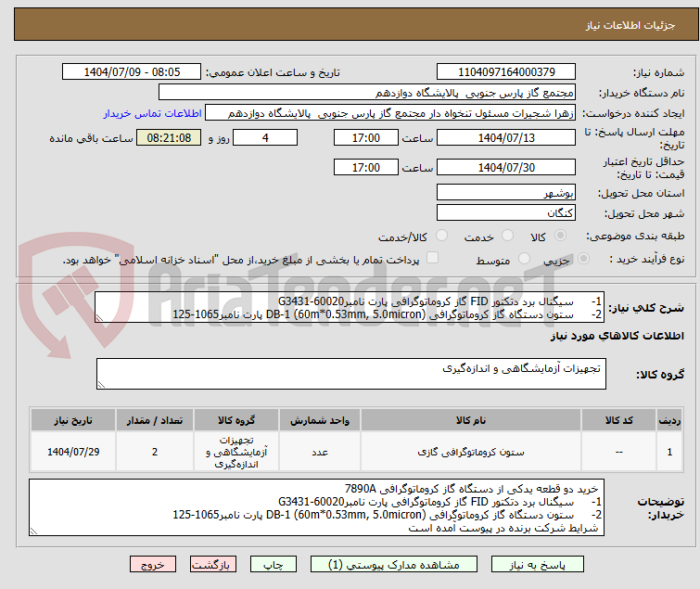The width and height of the screenshot is (700, 589).
Task: Click the نام کالا column header
Action: 471,420
